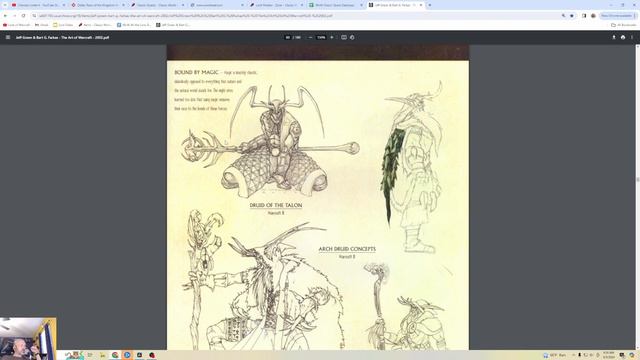Switch to the Classic Quests tab

(158, 5)
